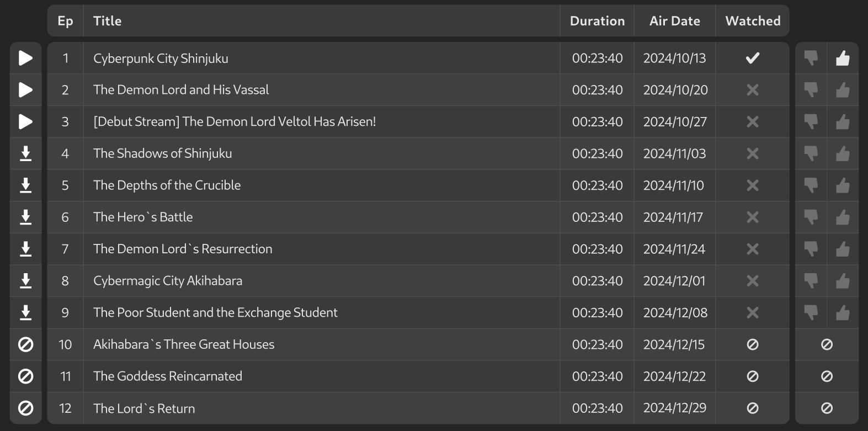This screenshot has height=431, width=868.
Task: Sort by the Air Date column header
Action: coord(675,21)
